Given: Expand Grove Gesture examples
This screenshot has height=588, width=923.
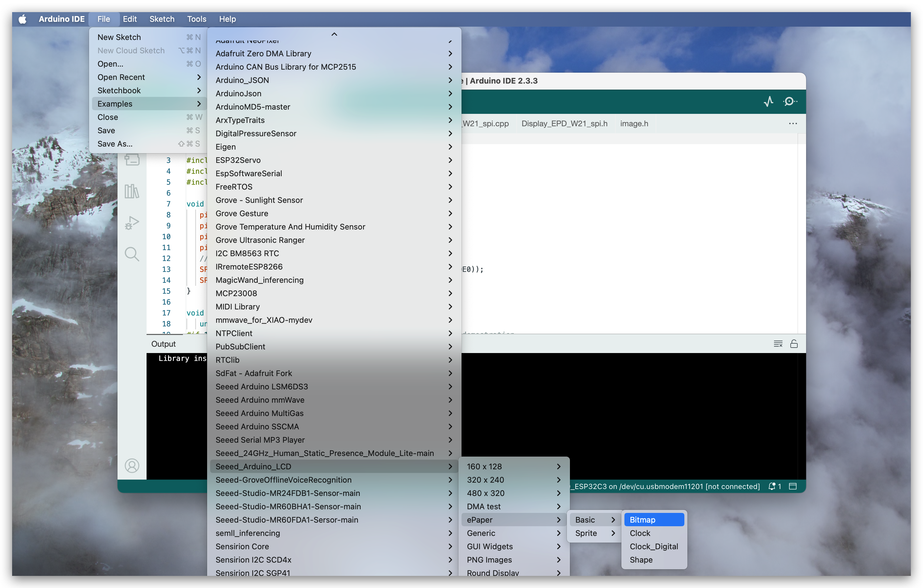Looking at the screenshot, I should [x=334, y=213].
